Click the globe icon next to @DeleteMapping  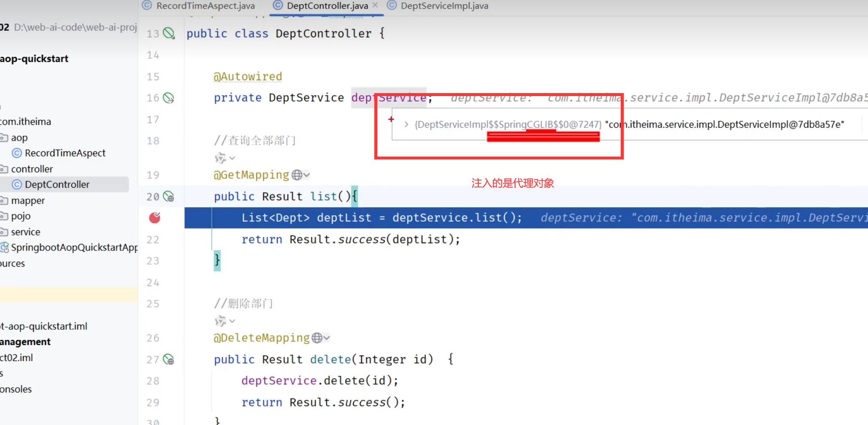[x=317, y=338]
